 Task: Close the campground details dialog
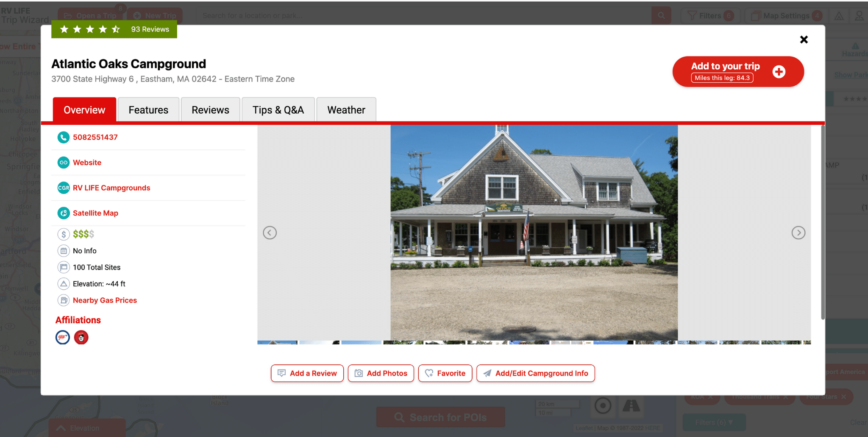tap(804, 39)
